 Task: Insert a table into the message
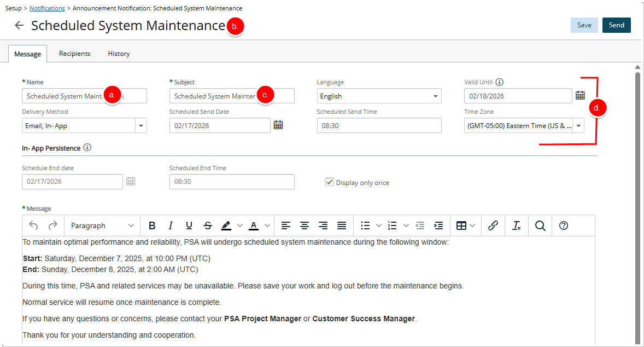[x=462, y=225]
